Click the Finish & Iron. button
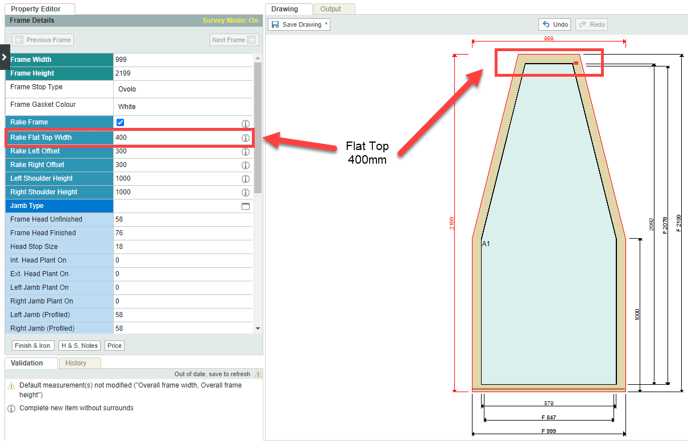The height and width of the screenshot is (441, 688). (x=33, y=346)
